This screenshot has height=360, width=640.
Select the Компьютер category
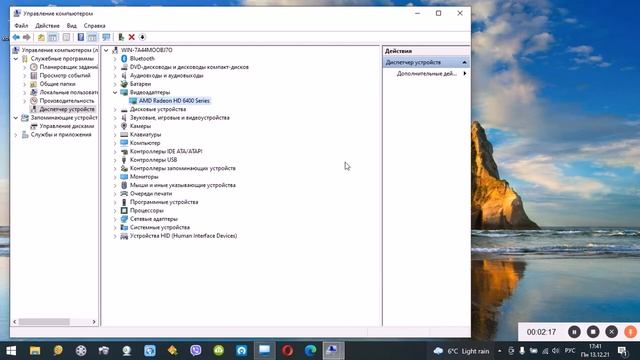[145, 143]
